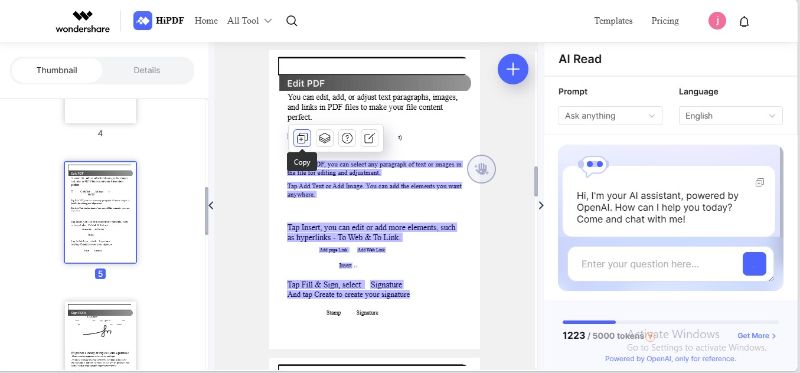Open the English language dropdown
Screen dimensions: 800x373
pos(731,116)
